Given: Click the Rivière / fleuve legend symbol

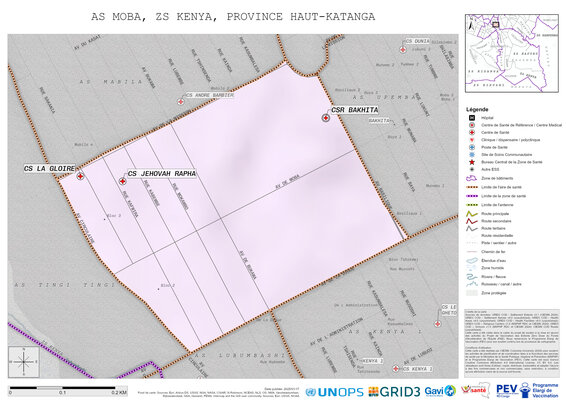Looking at the screenshot, I should 471,277.
